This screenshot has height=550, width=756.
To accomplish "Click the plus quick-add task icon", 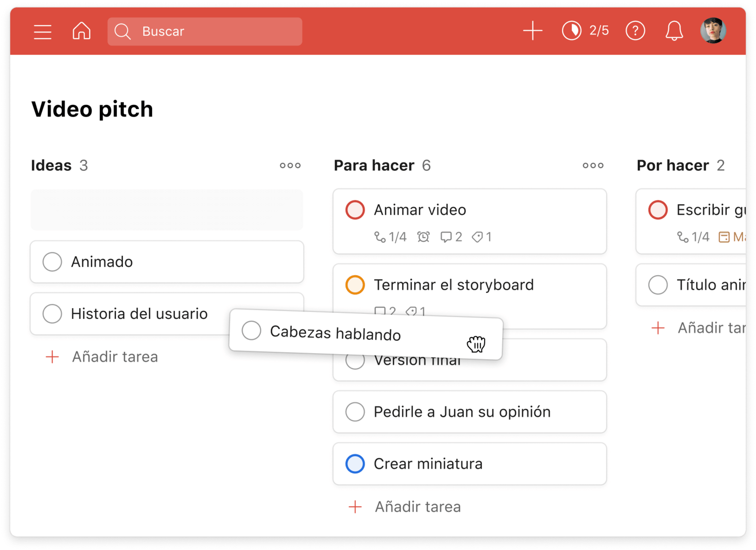I will coord(533,31).
